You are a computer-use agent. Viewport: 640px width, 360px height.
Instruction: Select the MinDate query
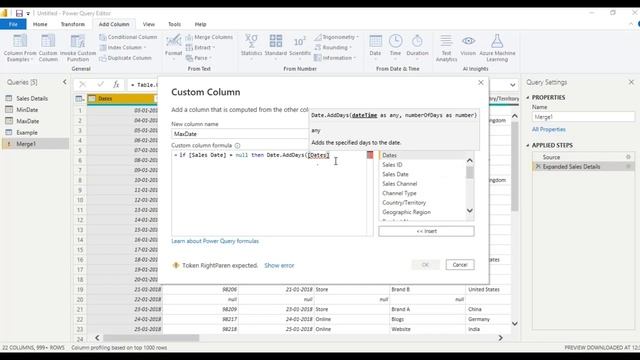(x=27, y=110)
